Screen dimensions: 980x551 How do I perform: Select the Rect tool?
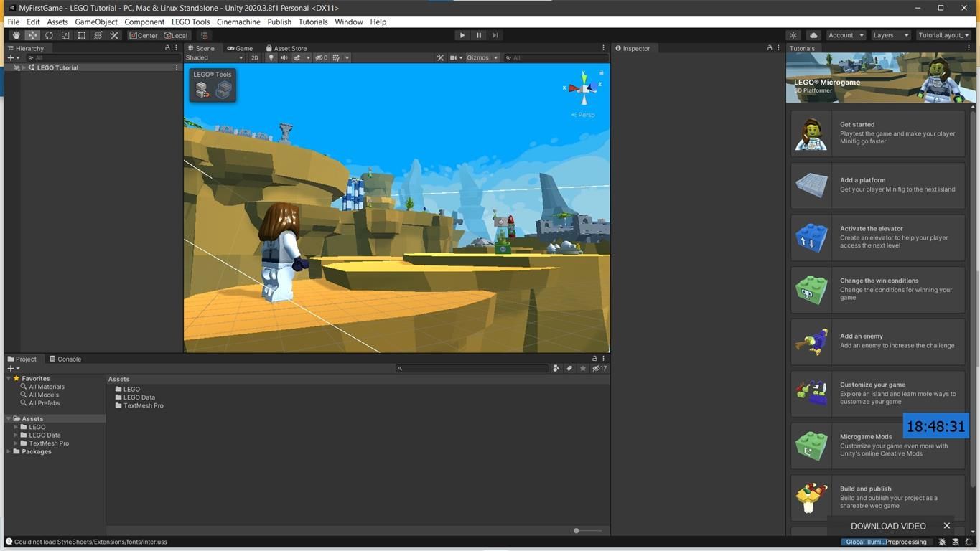(82, 35)
